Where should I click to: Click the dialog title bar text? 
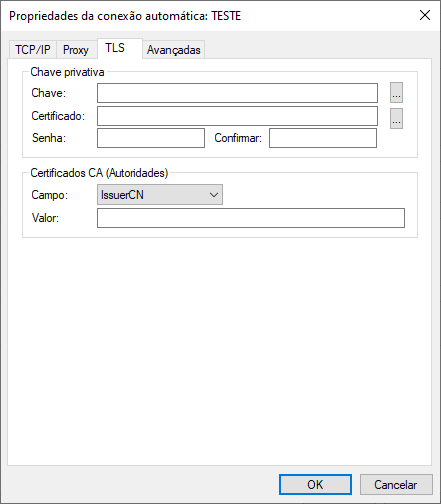[125, 16]
